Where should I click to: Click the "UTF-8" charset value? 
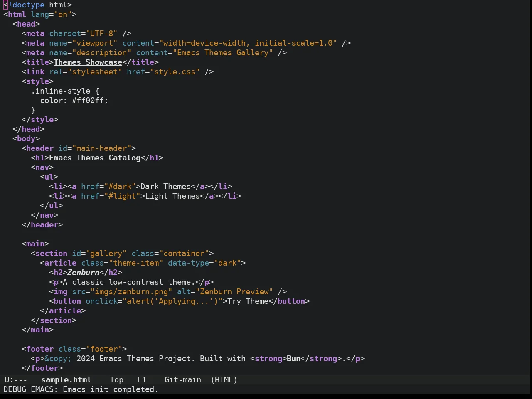(x=102, y=33)
